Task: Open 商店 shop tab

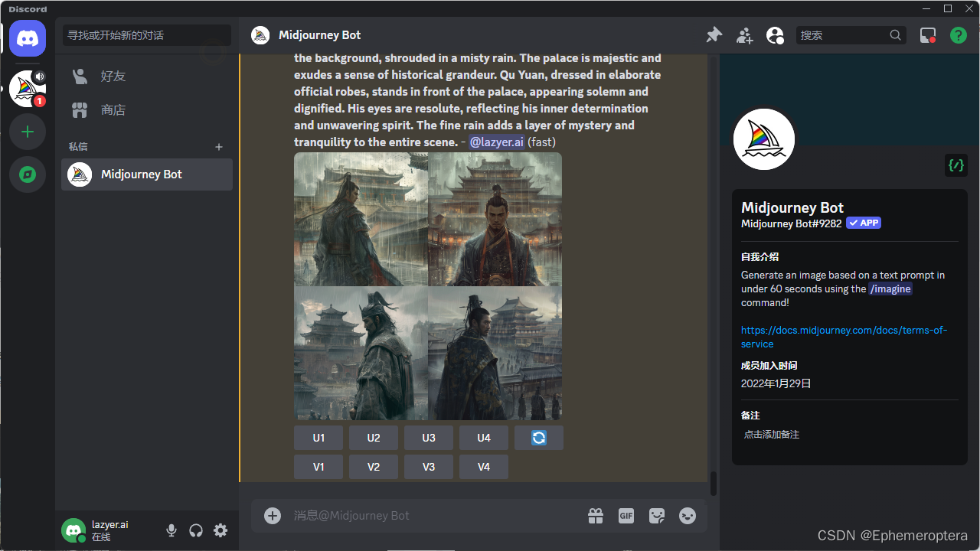Action: 147,110
